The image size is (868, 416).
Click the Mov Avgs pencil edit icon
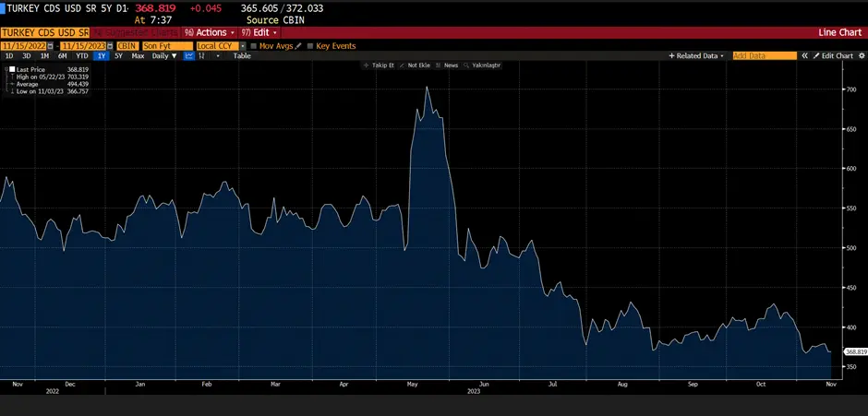coord(298,46)
